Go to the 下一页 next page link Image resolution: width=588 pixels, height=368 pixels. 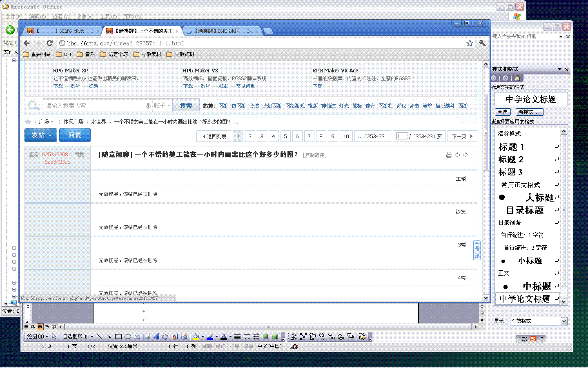coord(462,136)
